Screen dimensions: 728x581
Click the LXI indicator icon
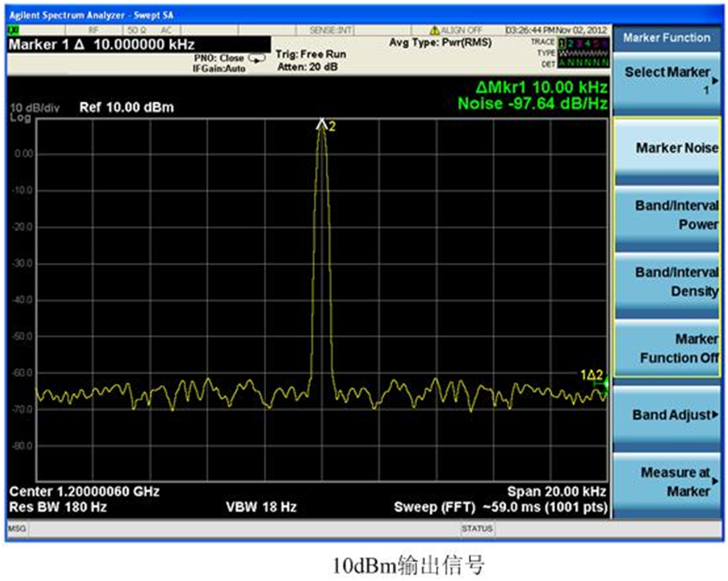13,30
